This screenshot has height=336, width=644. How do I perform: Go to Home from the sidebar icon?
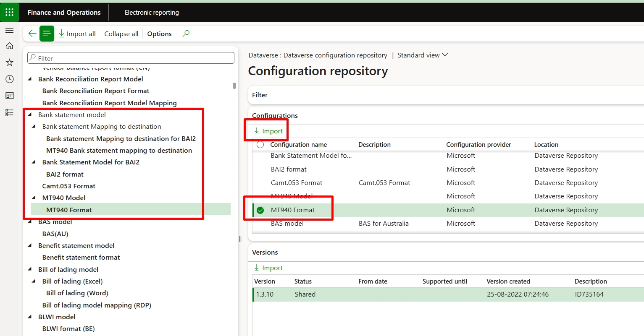point(9,46)
